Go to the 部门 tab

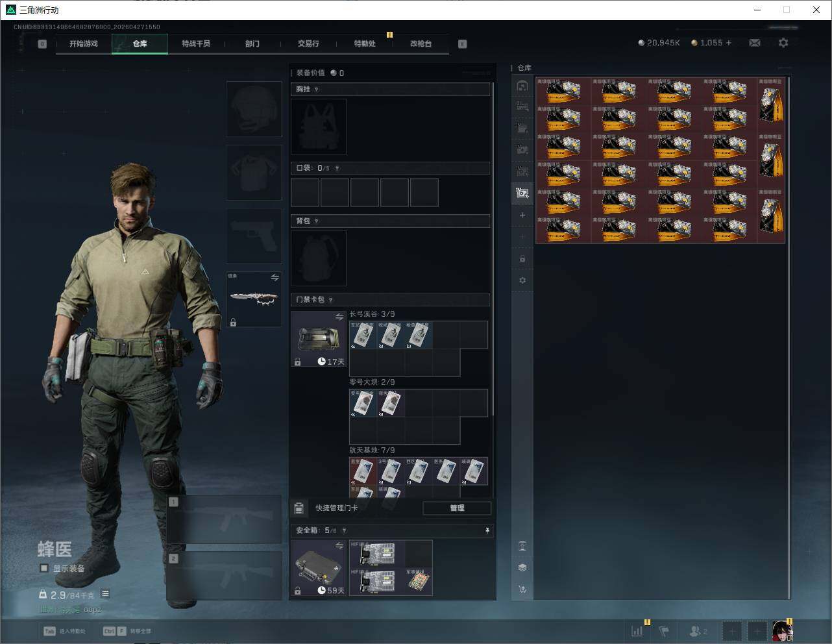tap(252, 43)
